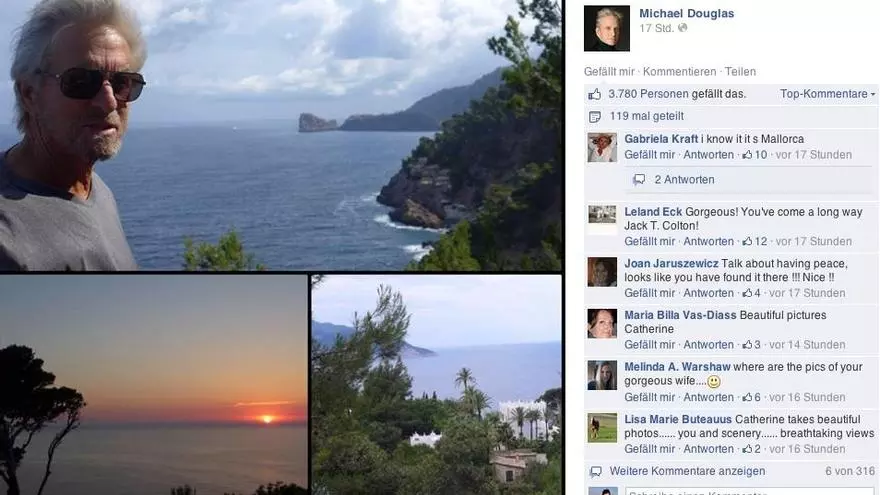880x495 pixels.
Task: Show more comments via Weitere Kommentare anzeigen
Action: (687, 471)
